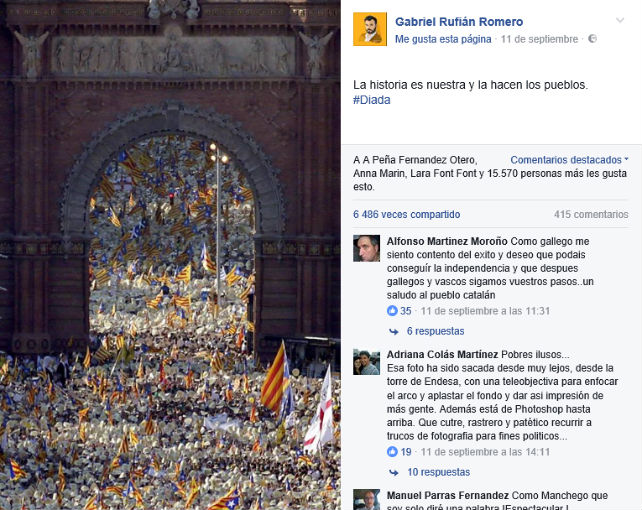Screen dimensions: 642x510
Task: Click the public globe privacy icon
Action: [x=592, y=39]
